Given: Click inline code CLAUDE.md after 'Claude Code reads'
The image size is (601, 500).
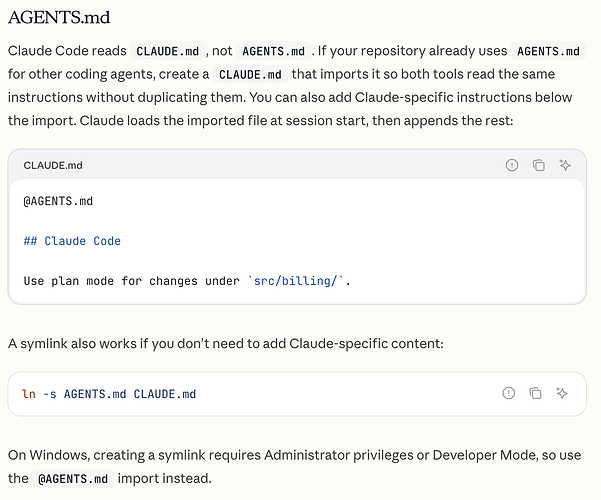Looking at the screenshot, I should (167, 51).
